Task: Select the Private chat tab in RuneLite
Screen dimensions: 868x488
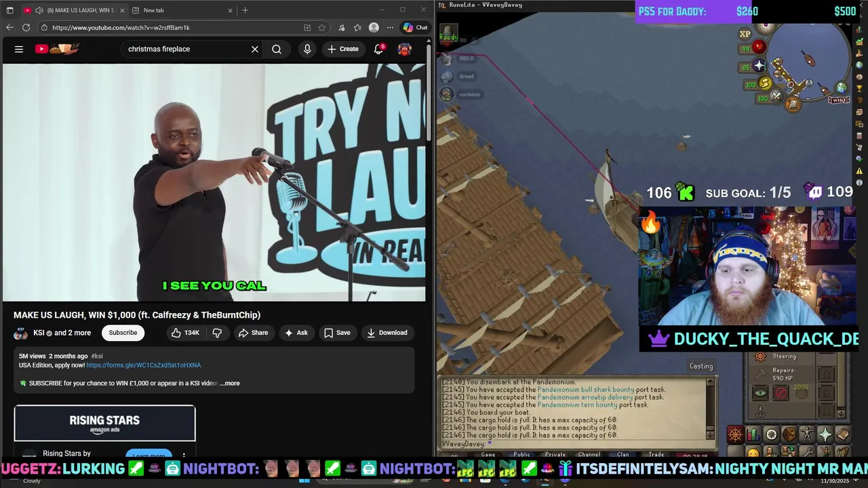Action: 555,455
